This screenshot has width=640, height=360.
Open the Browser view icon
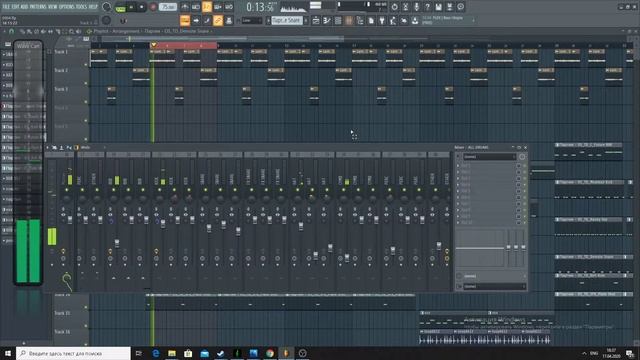coord(360,20)
